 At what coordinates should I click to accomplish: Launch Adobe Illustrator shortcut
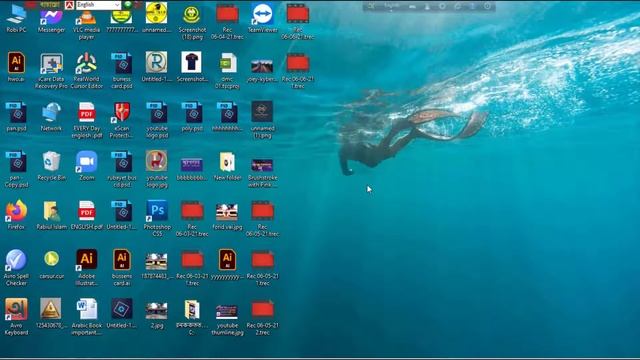87,267
